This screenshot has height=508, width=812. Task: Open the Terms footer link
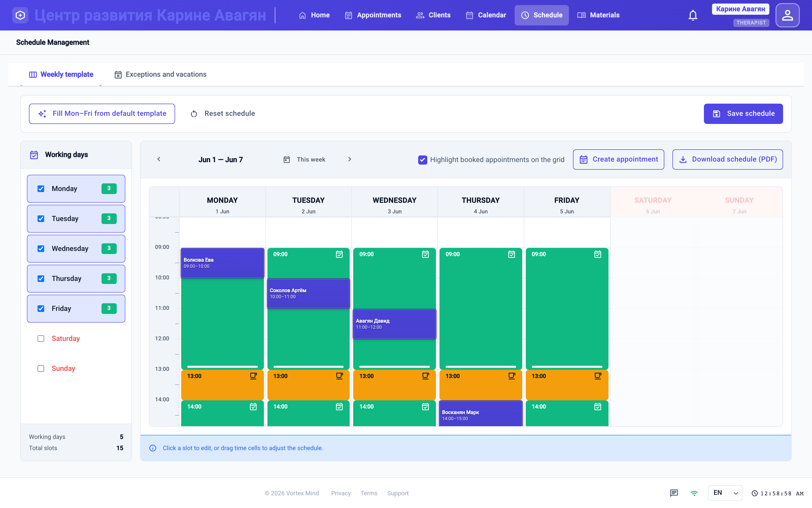click(369, 493)
